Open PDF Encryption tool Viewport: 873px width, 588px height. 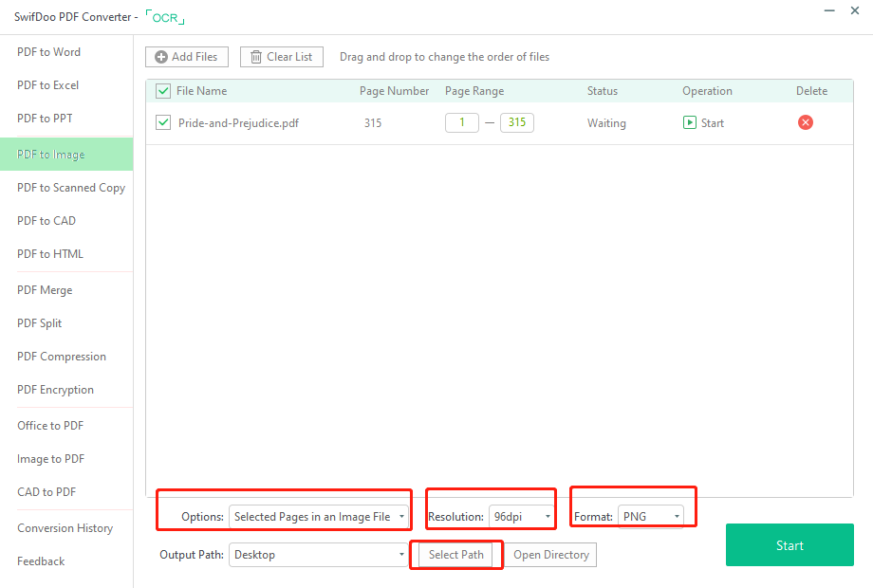pyautogui.click(x=55, y=390)
